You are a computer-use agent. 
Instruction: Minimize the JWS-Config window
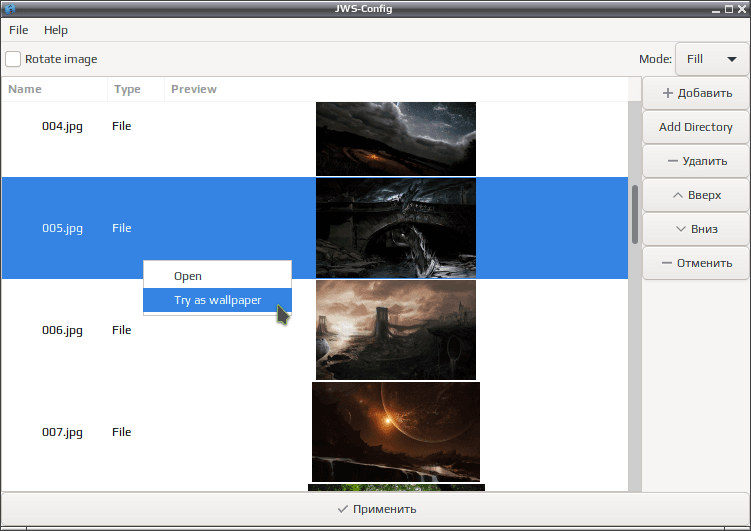716,10
